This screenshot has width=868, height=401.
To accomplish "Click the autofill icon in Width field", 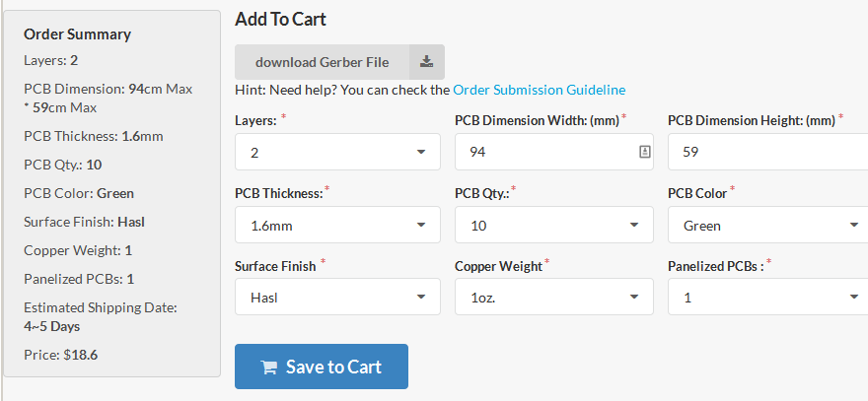I will click(x=645, y=152).
